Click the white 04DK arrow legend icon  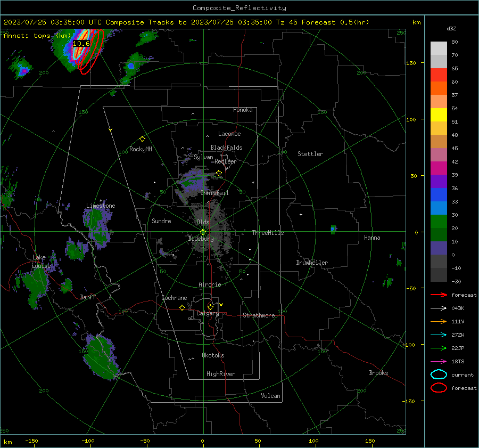439,308
